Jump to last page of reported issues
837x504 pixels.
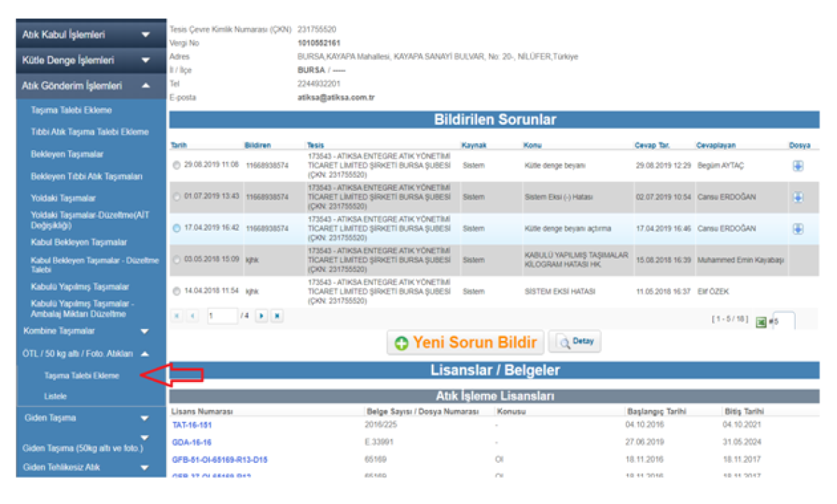click(x=277, y=316)
